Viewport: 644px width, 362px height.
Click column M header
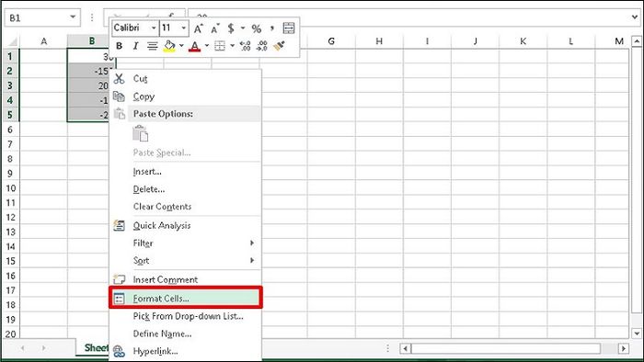click(x=618, y=41)
